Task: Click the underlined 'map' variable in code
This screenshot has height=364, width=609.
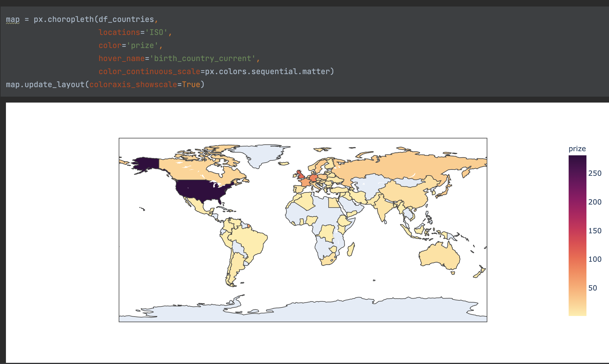Action: [13, 20]
